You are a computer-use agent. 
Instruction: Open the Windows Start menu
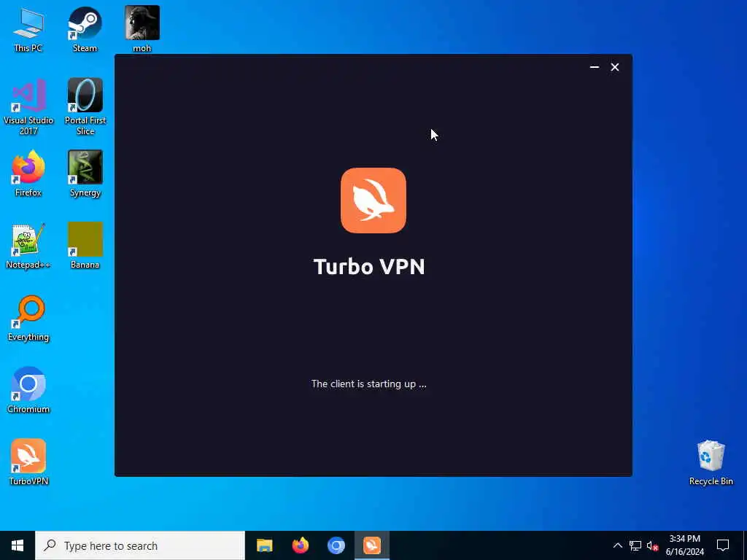tap(18, 545)
